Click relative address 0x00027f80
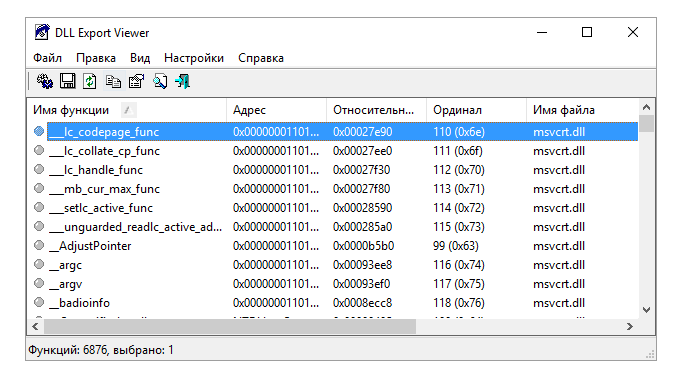Image resolution: width=689 pixels, height=384 pixels. 362,189
